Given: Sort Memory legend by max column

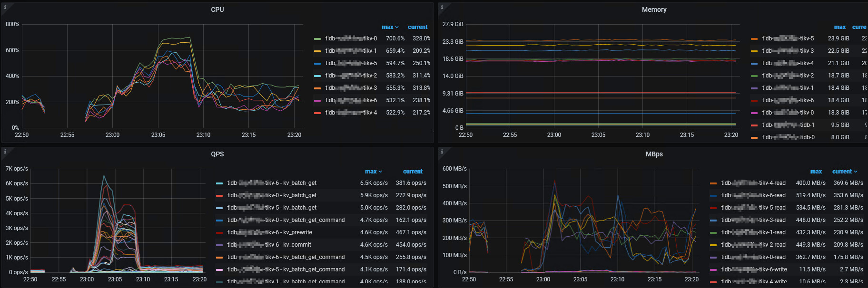Looking at the screenshot, I should pyautogui.click(x=839, y=27).
